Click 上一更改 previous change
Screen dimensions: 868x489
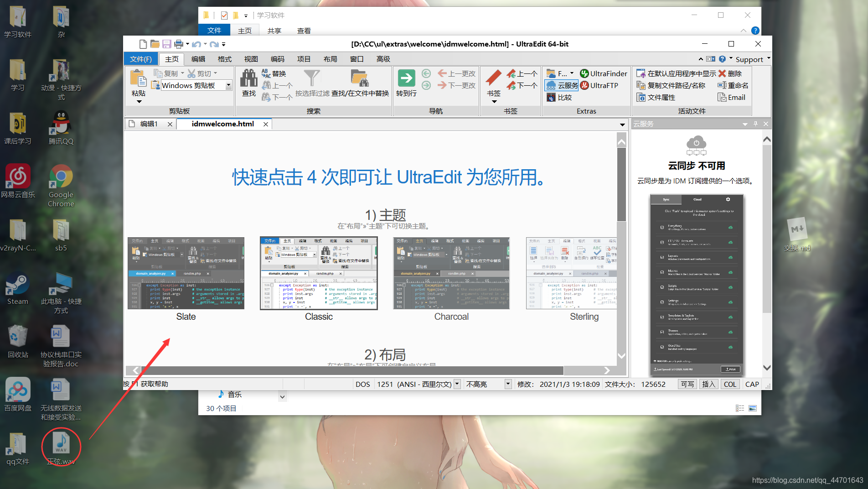pos(457,73)
